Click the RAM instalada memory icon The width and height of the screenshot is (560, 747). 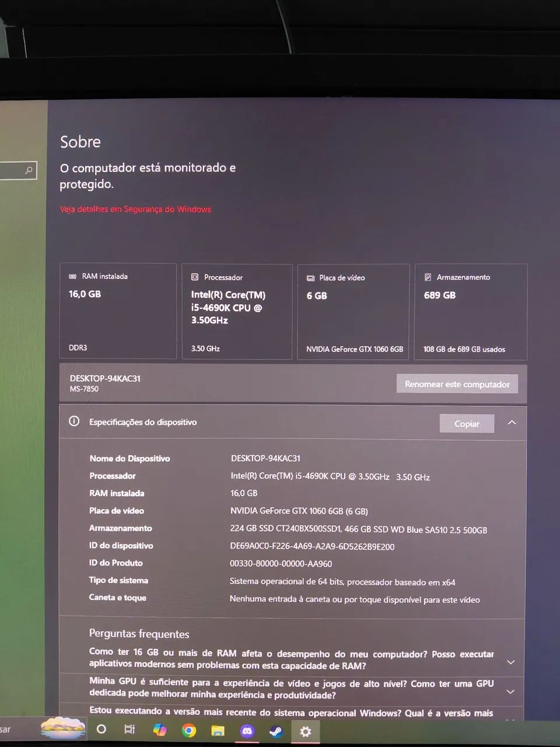(x=73, y=276)
